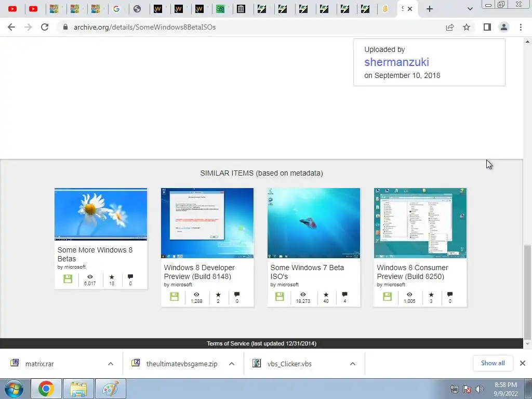
Task: View site security lock information
Action: click(65, 27)
